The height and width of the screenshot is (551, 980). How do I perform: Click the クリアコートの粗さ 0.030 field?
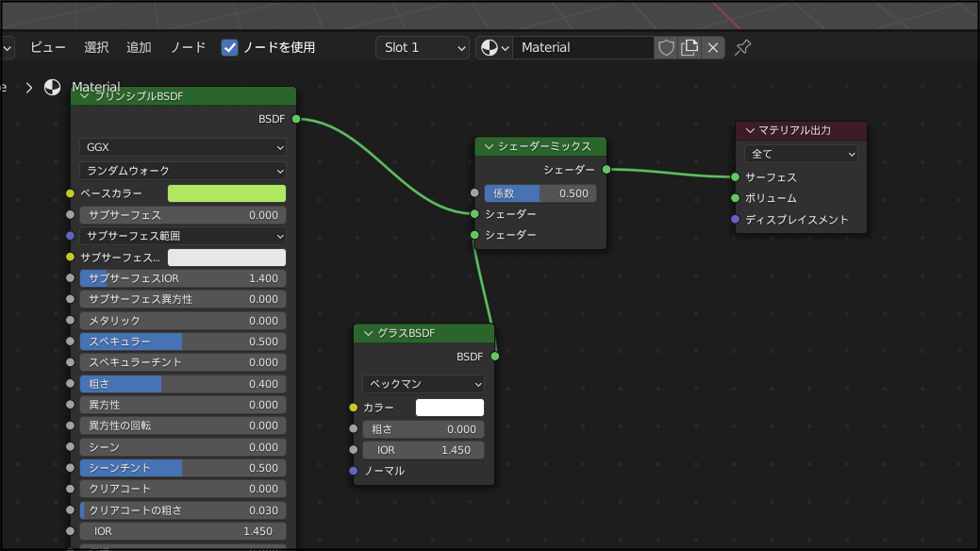click(x=182, y=510)
